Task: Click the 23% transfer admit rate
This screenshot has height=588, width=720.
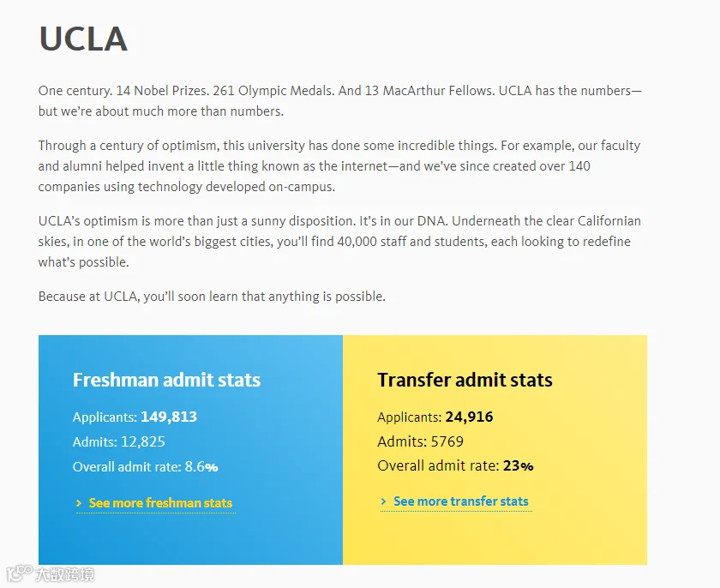Action: tap(518, 466)
